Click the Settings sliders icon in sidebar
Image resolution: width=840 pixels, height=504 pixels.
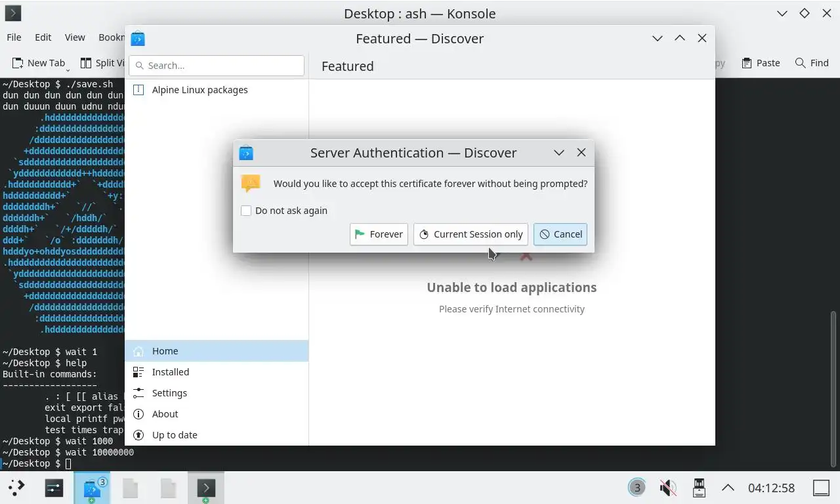[138, 393]
